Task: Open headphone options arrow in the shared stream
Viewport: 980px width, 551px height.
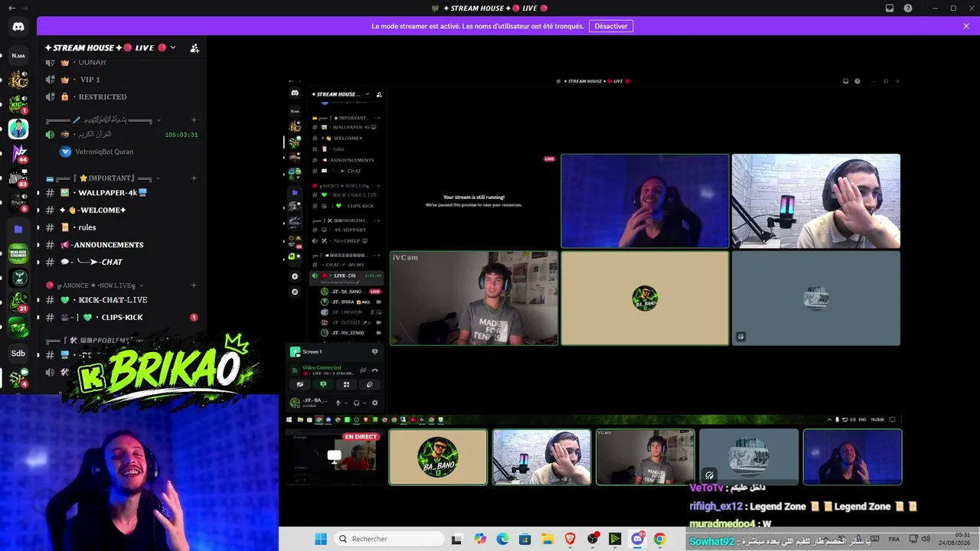Action: pos(364,403)
